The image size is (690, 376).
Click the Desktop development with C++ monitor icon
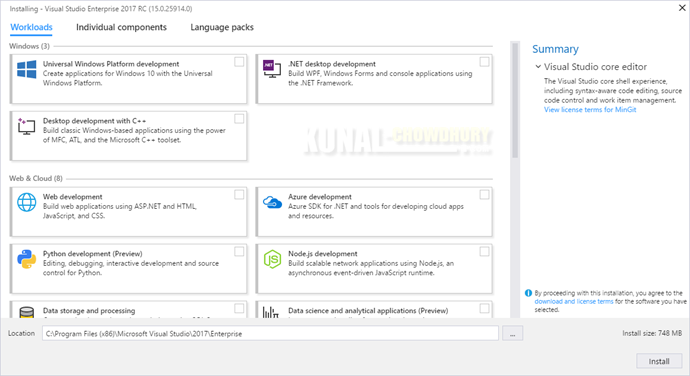pyautogui.click(x=26, y=126)
